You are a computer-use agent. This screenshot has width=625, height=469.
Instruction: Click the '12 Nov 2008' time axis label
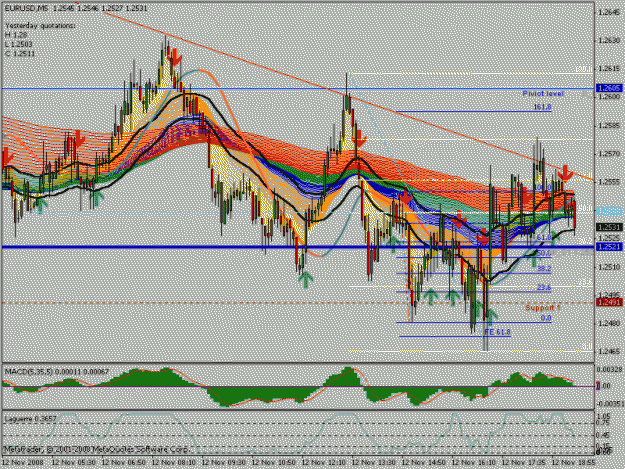tap(23, 463)
